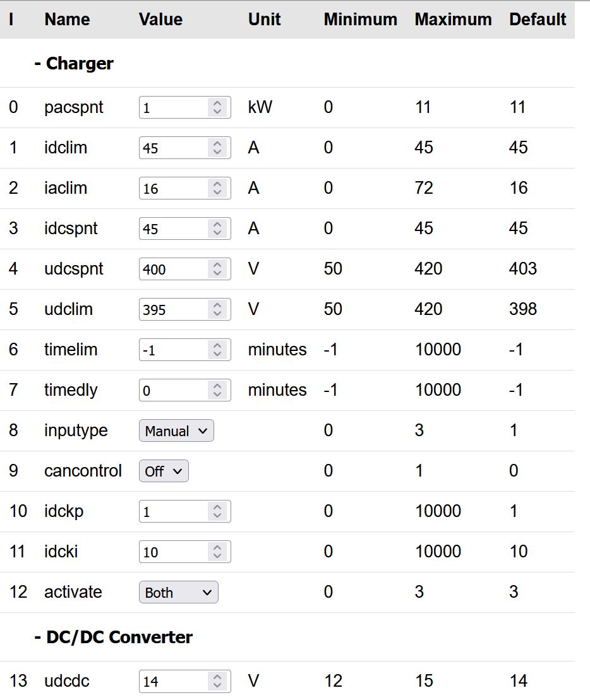Focus the idcspnt value input field

(x=173, y=228)
